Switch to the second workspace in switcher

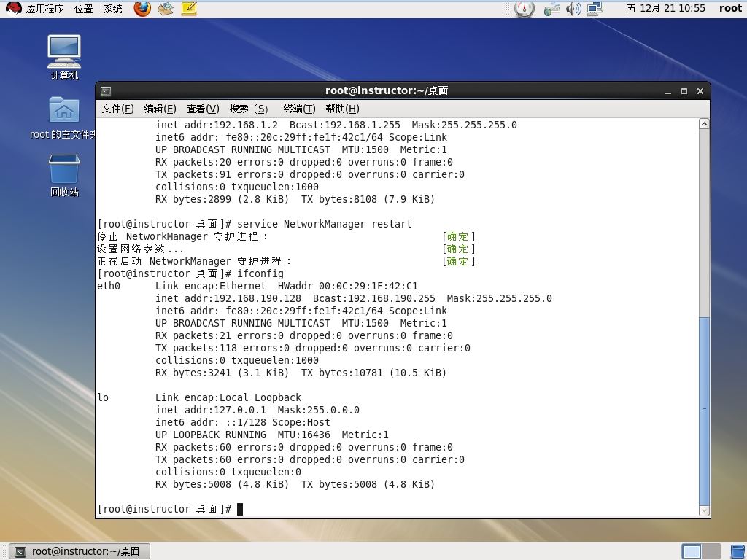click(x=711, y=552)
